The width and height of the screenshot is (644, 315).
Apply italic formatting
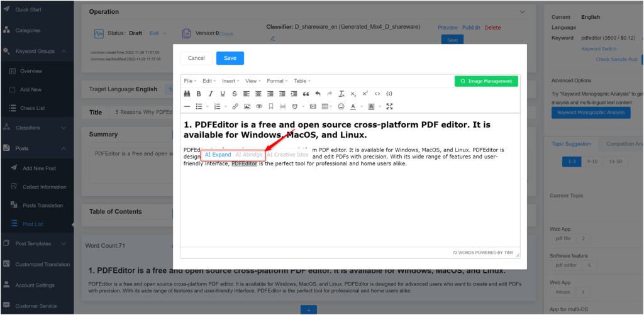tap(211, 94)
